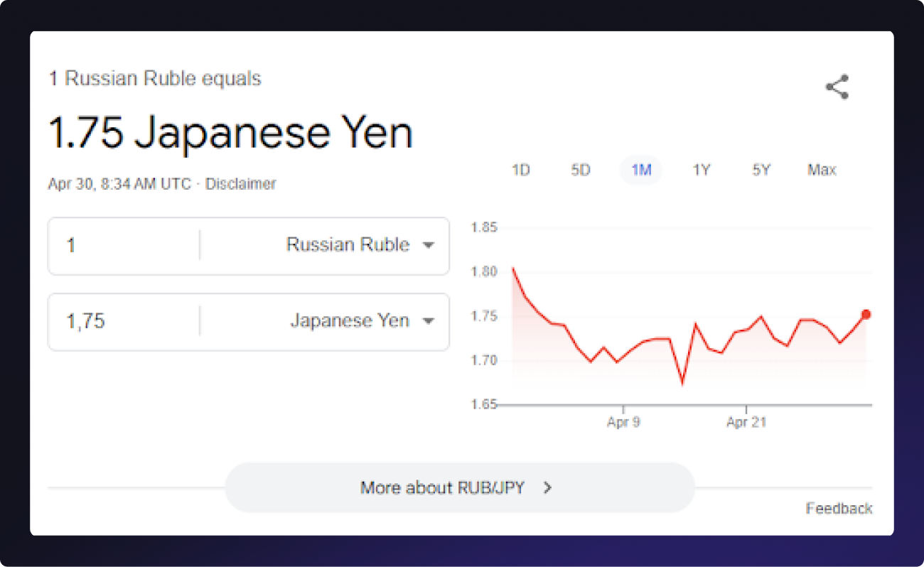Select the 1M time range
Screen dimensions: 924x567
[x=641, y=171]
